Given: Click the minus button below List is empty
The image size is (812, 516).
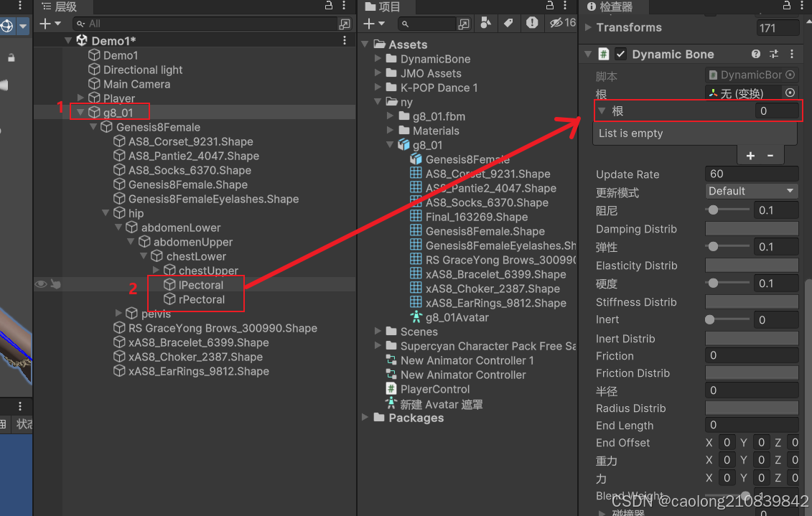Looking at the screenshot, I should tap(769, 155).
